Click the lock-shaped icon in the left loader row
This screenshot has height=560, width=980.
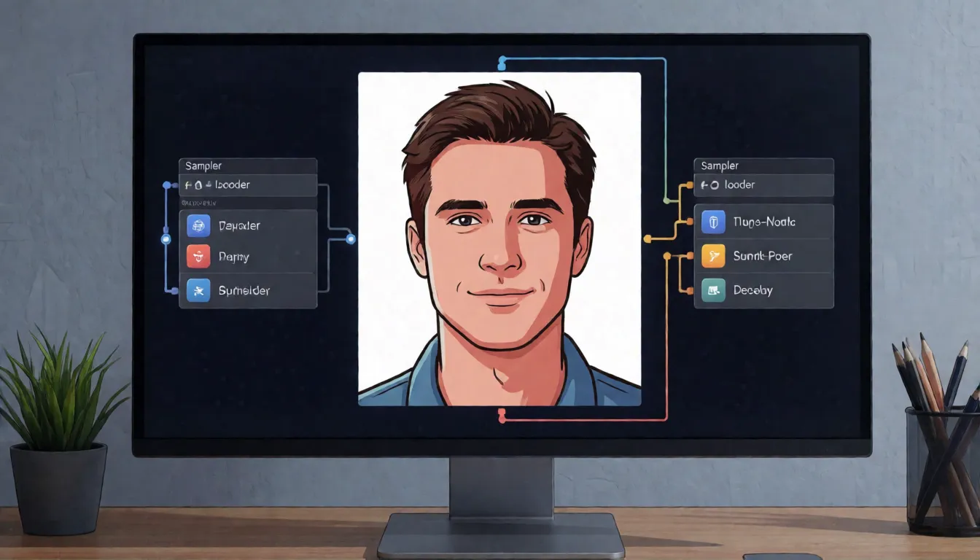click(x=198, y=185)
